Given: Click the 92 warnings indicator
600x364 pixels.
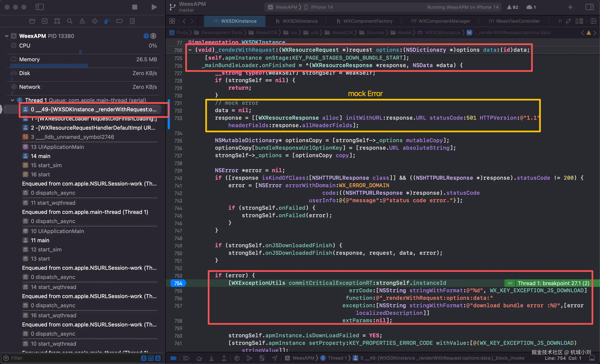Looking at the screenshot, I should 513,7.
